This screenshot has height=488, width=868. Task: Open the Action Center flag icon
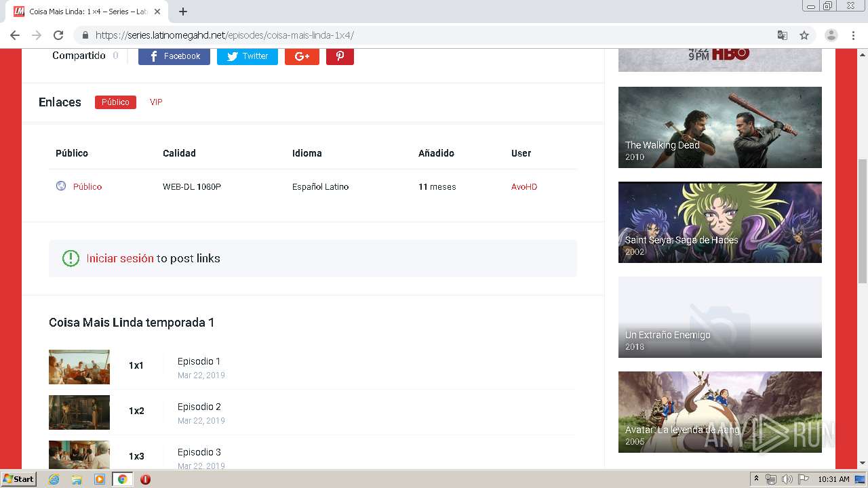[x=804, y=479]
